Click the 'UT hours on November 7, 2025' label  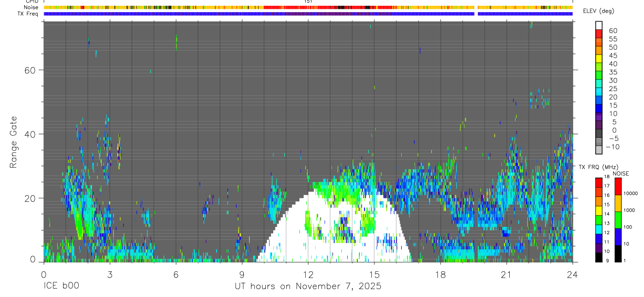[308, 286]
